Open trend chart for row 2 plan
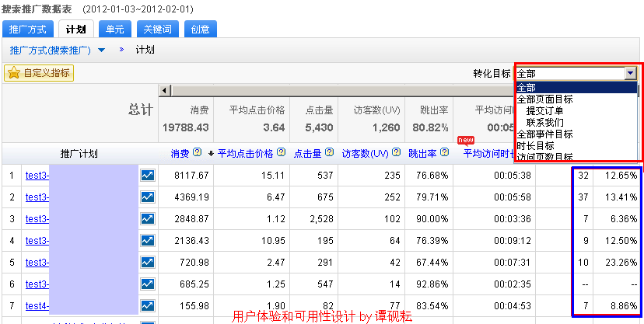 pos(148,197)
